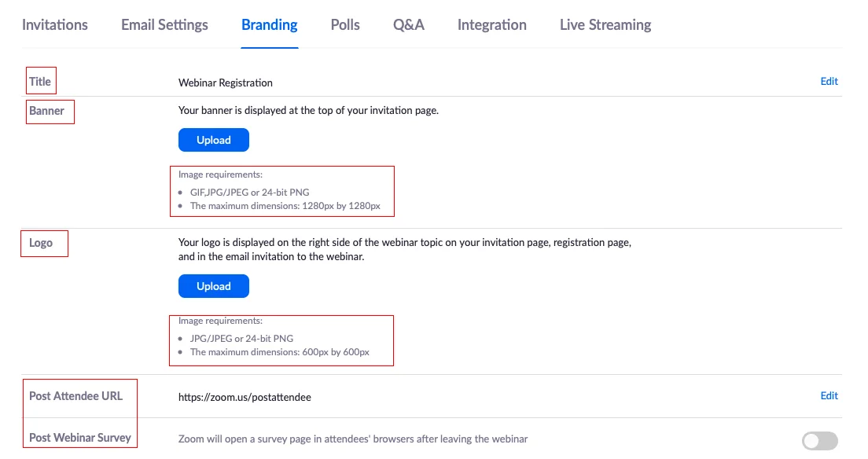The image size is (868, 459).
Task: Open the Live Streaming tab
Action: click(x=605, y=24)
